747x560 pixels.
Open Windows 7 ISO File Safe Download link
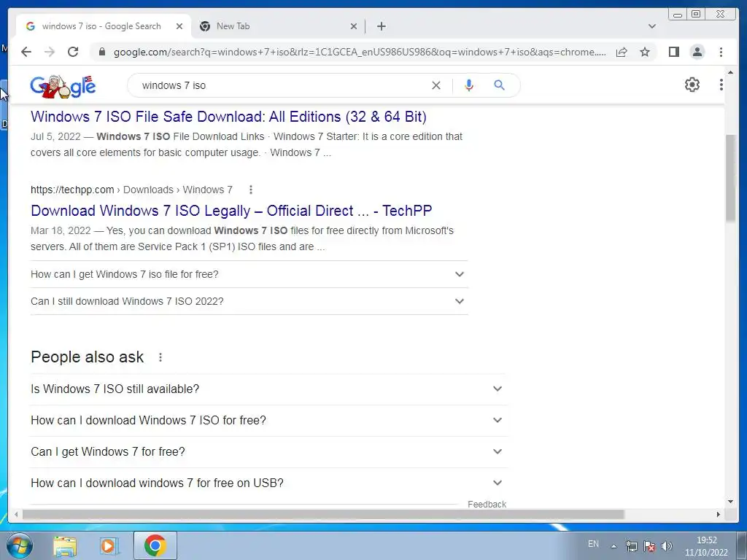(x=228, y=117)
